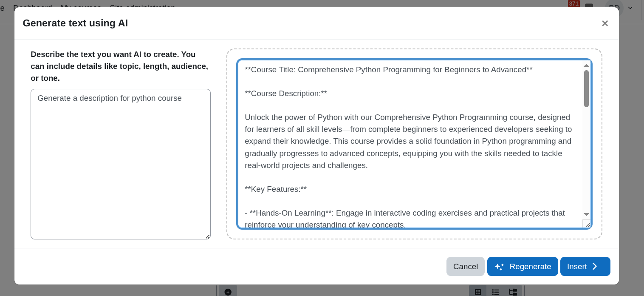Click the add-block plus icon
644x296 pixels.
click(x=228, y=291)
